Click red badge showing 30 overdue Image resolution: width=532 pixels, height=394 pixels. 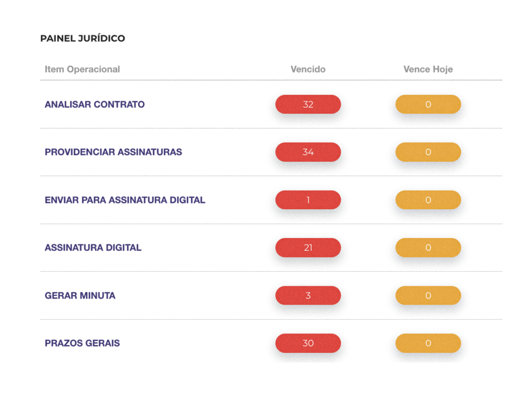pos(308,343)
